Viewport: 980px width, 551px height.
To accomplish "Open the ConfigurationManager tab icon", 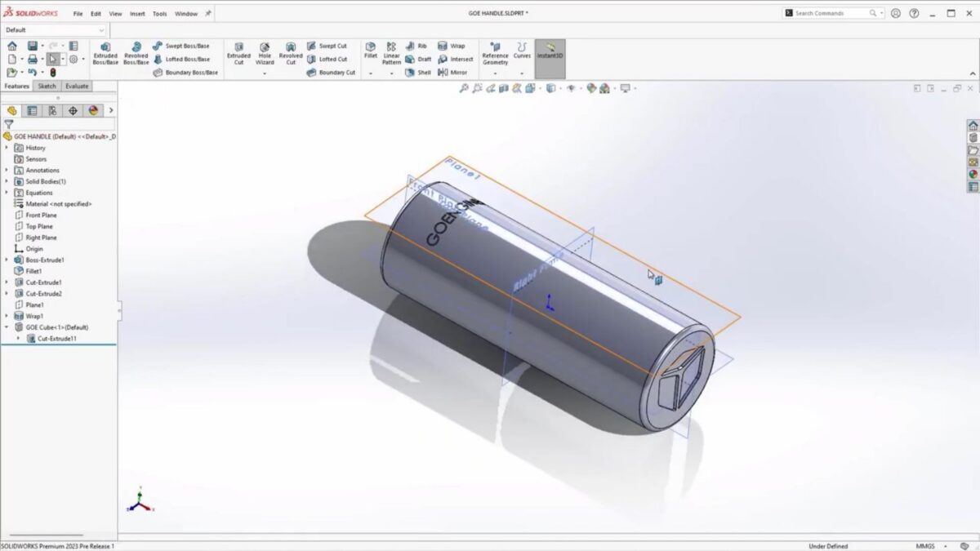I will click(x=52, y=110).
